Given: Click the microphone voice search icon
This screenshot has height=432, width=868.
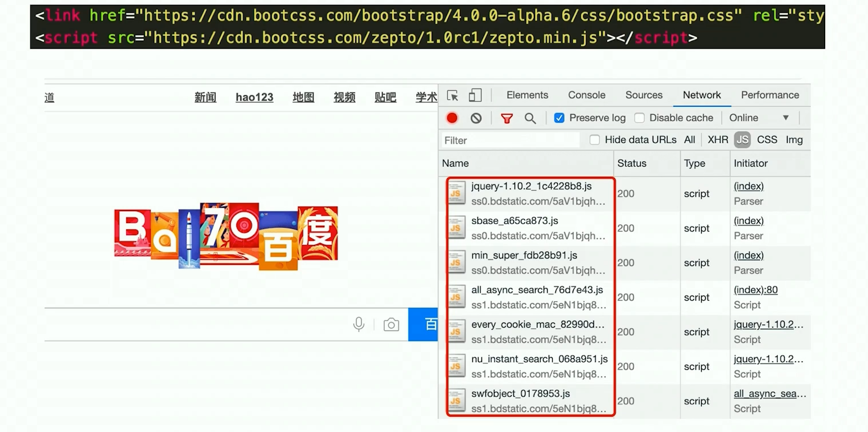Looking at the screenshot, I should click(359, 325).
